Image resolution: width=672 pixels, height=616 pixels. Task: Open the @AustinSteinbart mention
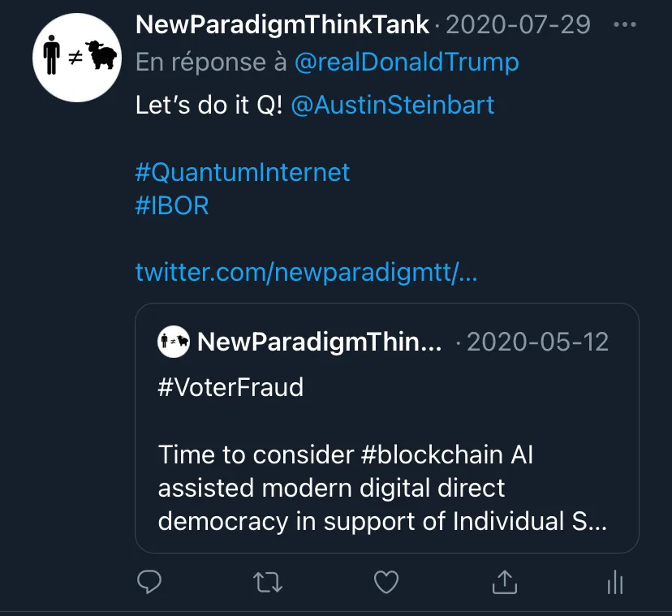(393, 105)
